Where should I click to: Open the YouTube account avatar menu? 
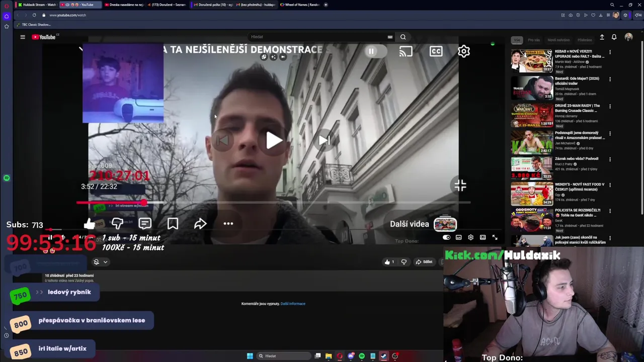coord(628,37)
